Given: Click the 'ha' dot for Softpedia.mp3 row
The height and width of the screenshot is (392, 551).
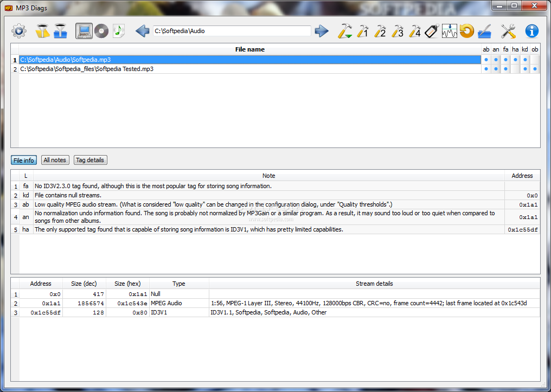Looking at the screenshot, I should click(x=515, y=60).
